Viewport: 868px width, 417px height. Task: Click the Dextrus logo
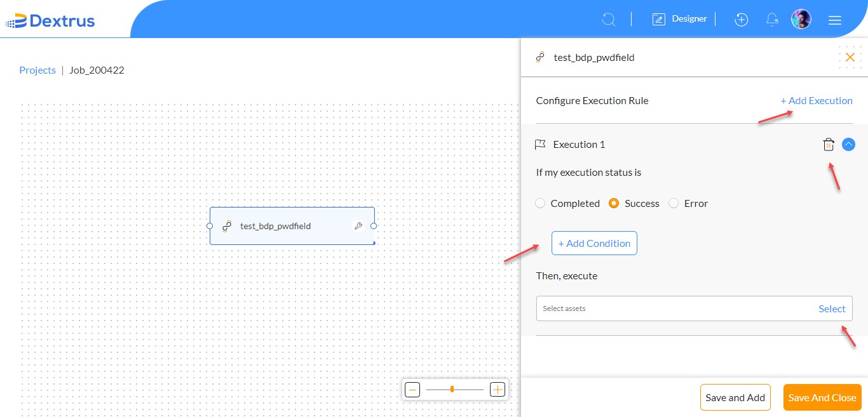(50, 21)
